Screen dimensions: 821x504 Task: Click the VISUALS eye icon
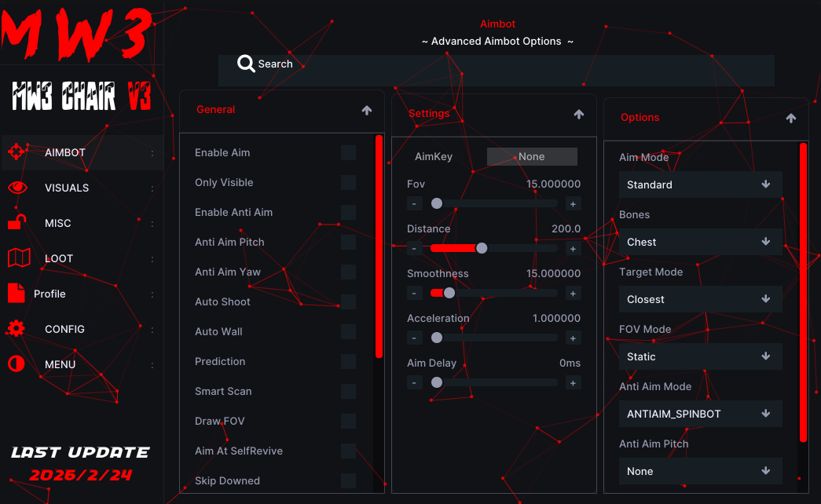17,188
